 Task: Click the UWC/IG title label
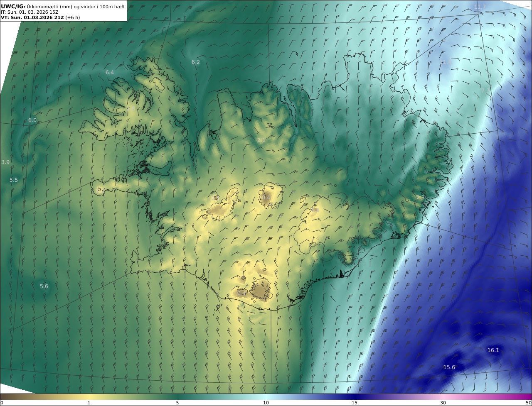coord(13,6)
